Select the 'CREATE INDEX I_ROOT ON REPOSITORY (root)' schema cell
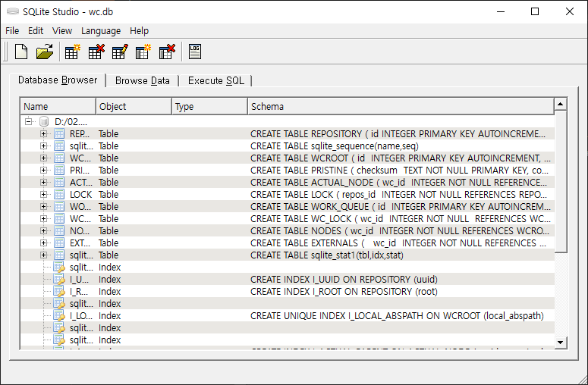588x385 pixels. (401, 291)
